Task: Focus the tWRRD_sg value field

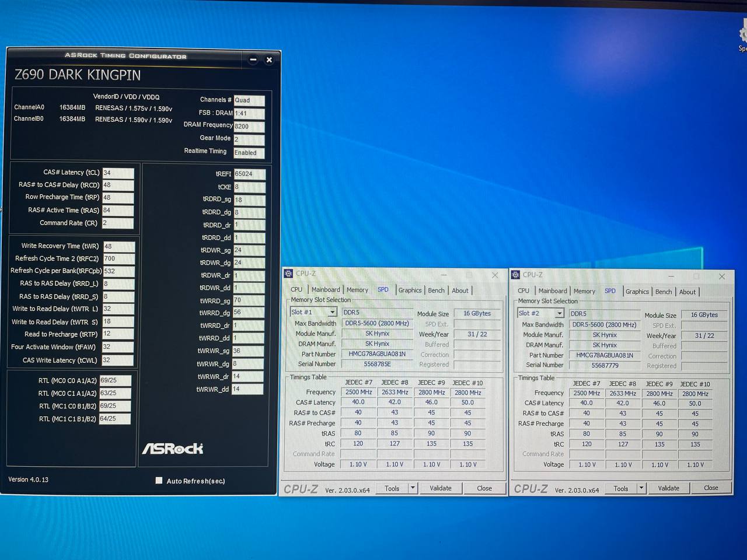Action: tap(249, 300)
